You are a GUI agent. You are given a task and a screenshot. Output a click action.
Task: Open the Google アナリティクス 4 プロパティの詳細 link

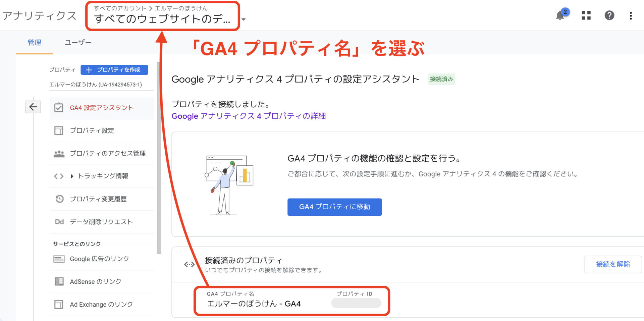249,116
